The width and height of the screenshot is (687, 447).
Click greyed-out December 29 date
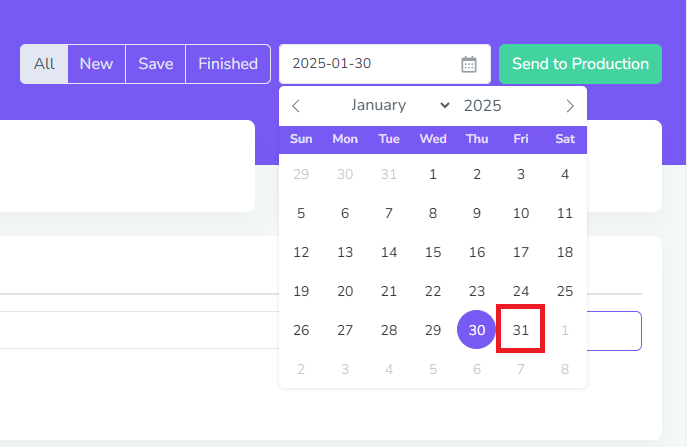coord(301,174)
